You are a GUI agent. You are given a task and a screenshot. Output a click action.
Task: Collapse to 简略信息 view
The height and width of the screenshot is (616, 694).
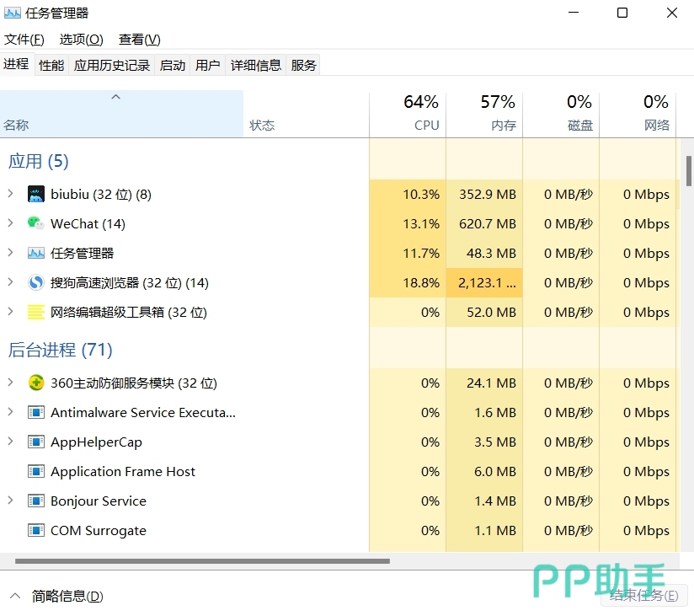pyautogui.click(x=58, y=596)
